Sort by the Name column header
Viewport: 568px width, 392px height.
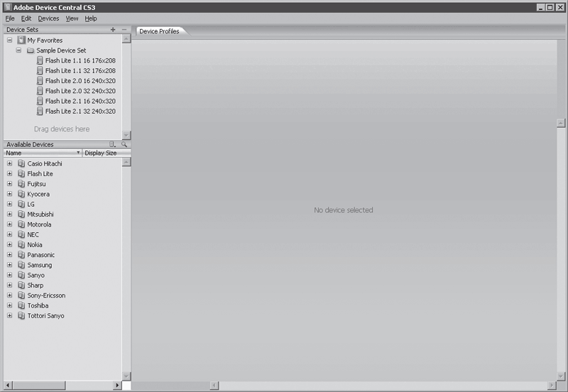pyautogui.click(x=43, y=153)
